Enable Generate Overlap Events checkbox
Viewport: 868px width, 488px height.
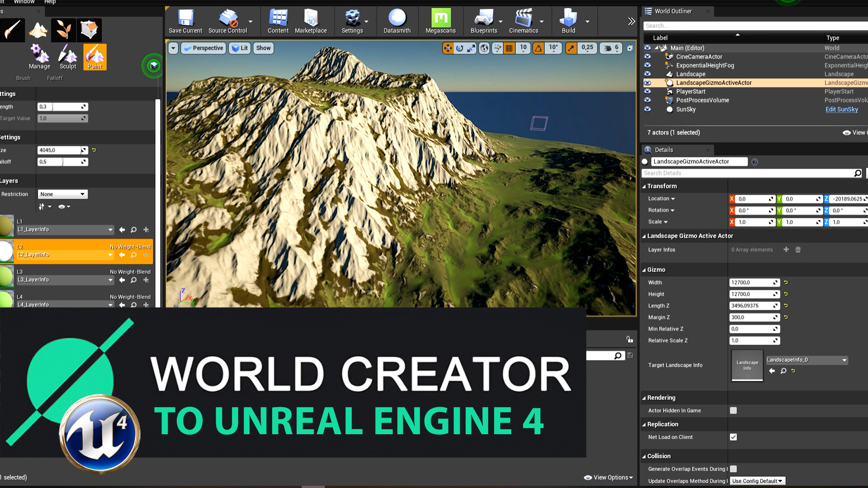[733, 469]
